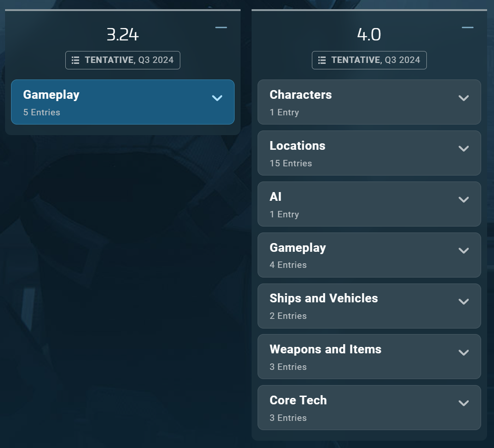Viewport: 494px width, 448px height.
Task: Expand the Core Tech chevron
Action: (x=464, y=403)
